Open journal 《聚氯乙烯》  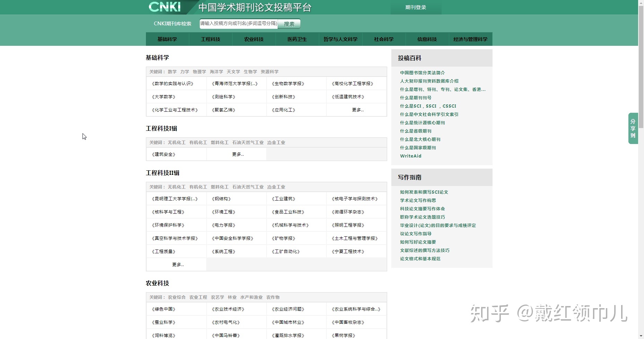click(224, 110)
